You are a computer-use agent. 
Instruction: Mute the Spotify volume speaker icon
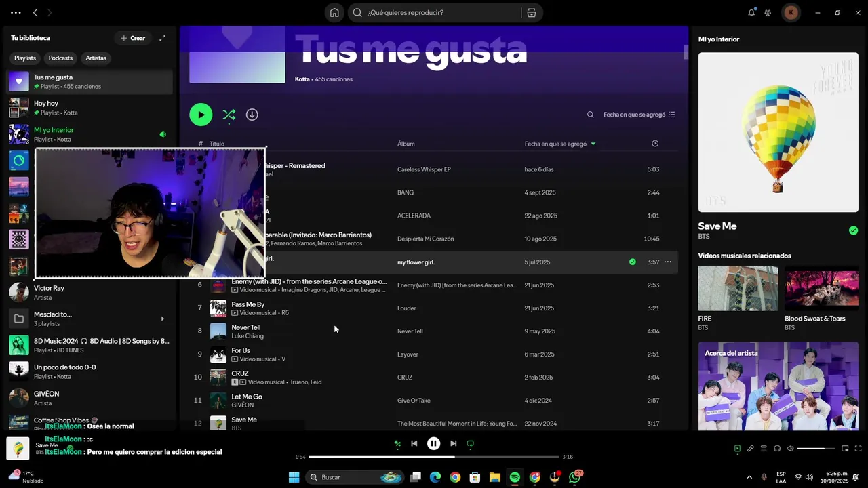click(790, 448)
